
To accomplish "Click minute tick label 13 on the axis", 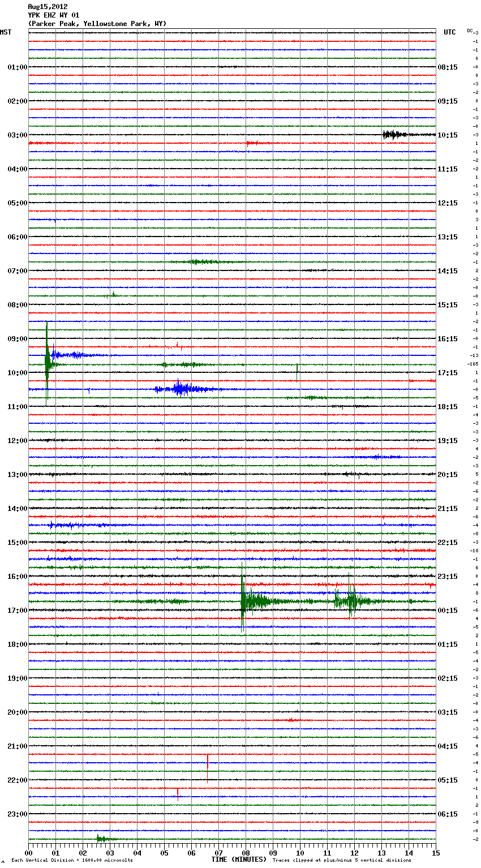I will [x=382, y=853].
